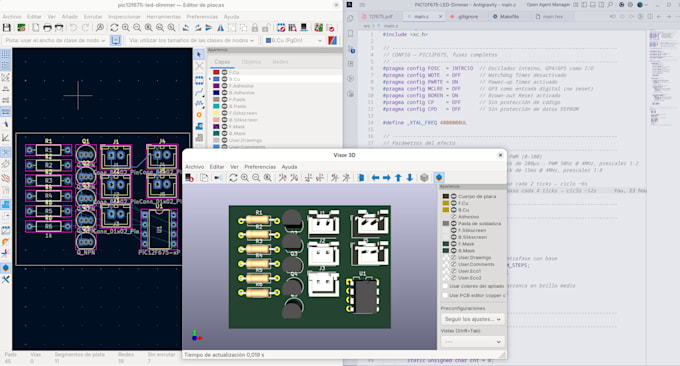Open Explorer icon in Antigravity sidebar
Viewport: 680px width, 366px height.
pos(350,19)
